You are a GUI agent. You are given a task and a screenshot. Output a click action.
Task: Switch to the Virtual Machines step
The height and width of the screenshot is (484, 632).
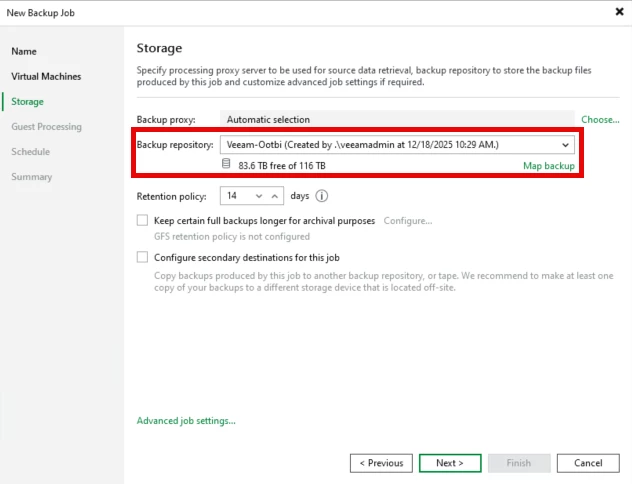tap(46, 76)
